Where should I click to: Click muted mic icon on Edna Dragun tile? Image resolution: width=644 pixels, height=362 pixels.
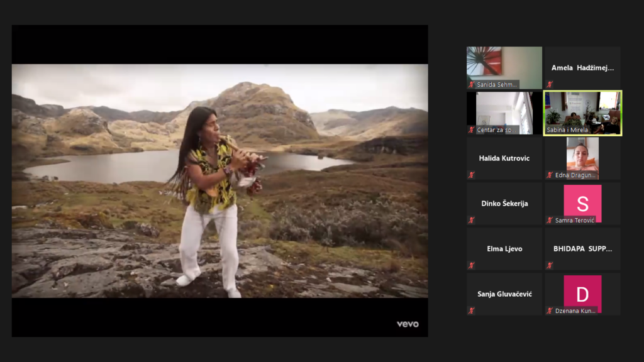coord(549,175)
